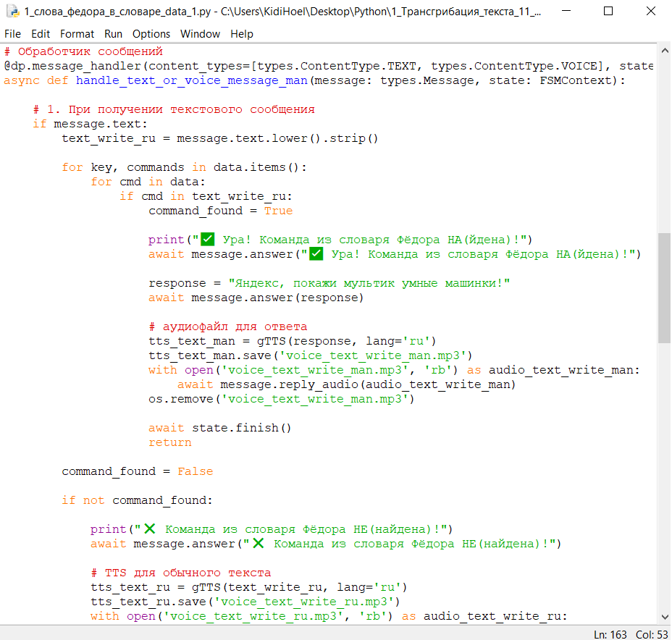Click 'await state.finish()' line
The image size is (672, 640).
click(220, 428)
